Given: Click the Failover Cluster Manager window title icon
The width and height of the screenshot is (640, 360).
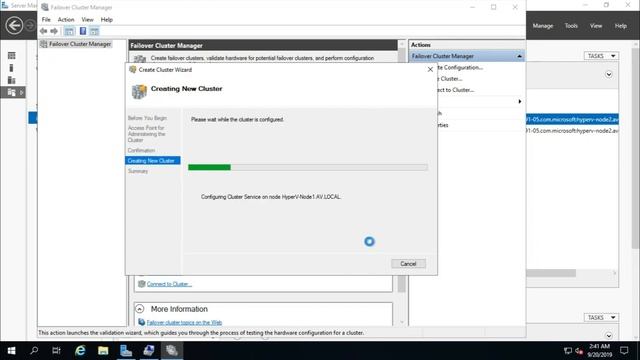Looking at the screenshot, I should coord(45,7).
